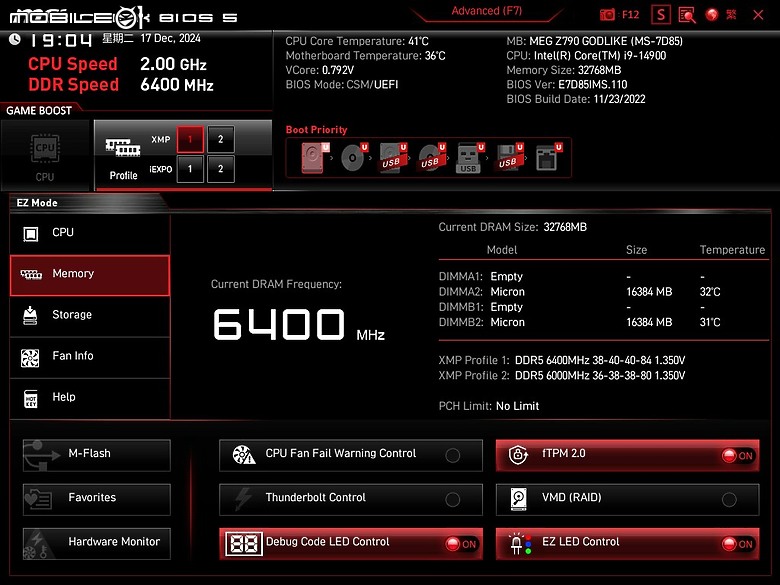Click the BIOS Mode CSM/UEFI text

[342, 85]
